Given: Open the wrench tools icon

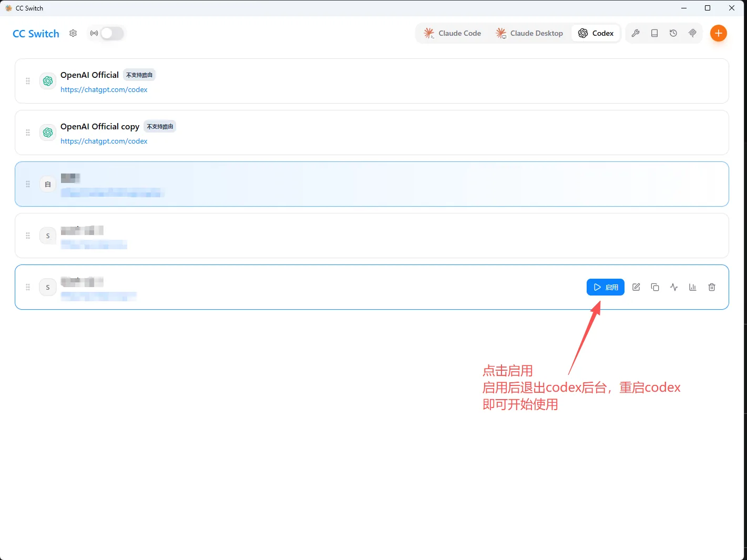Looking at the screenshot, I should tap(636, 33).
